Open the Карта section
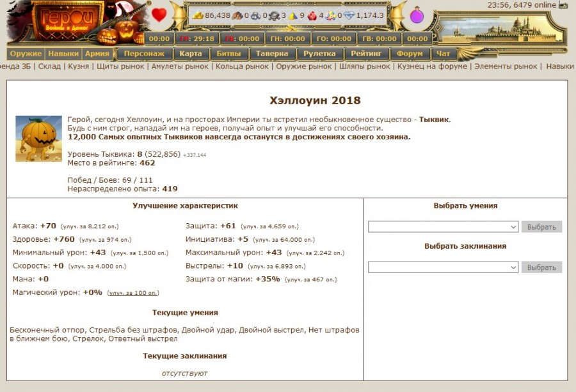Image resolution: width=576 pixels, height=392 pixels. tap(191, 54)
